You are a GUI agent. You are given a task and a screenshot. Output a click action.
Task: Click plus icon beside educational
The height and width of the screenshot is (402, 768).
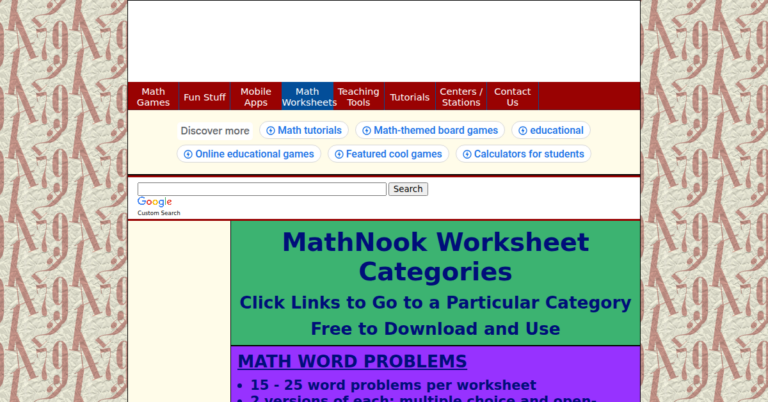click(x=523, y=131)
